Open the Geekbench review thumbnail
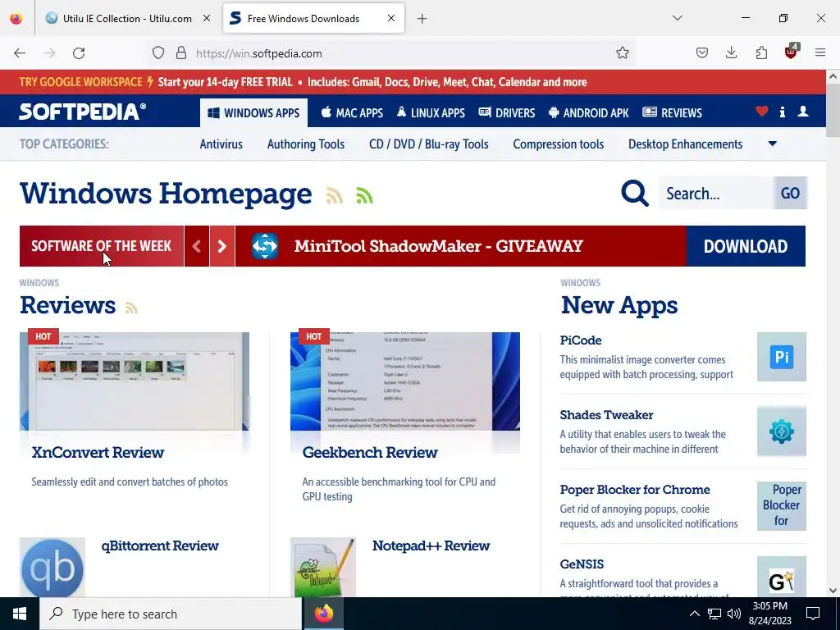840x630 pixels. coord(405,381)
